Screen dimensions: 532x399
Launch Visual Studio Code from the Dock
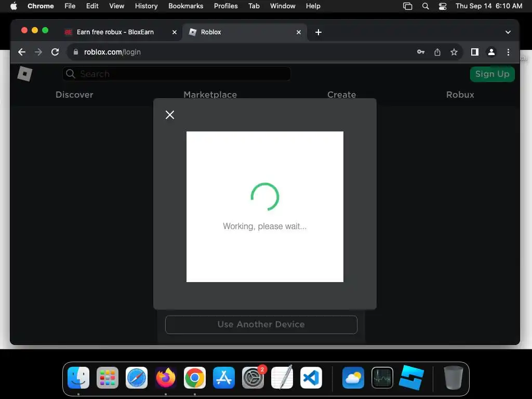click(x=311, y=378)
